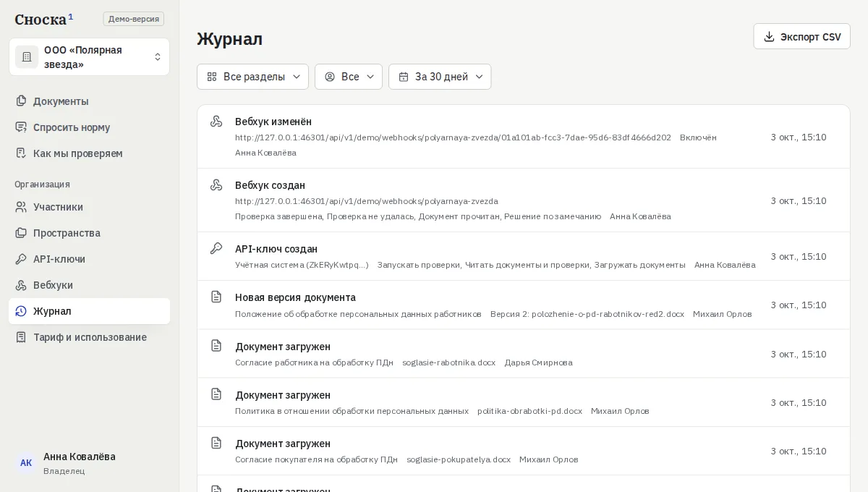Click the API-ключи key icon in sidebar

[x=21, y=259]
